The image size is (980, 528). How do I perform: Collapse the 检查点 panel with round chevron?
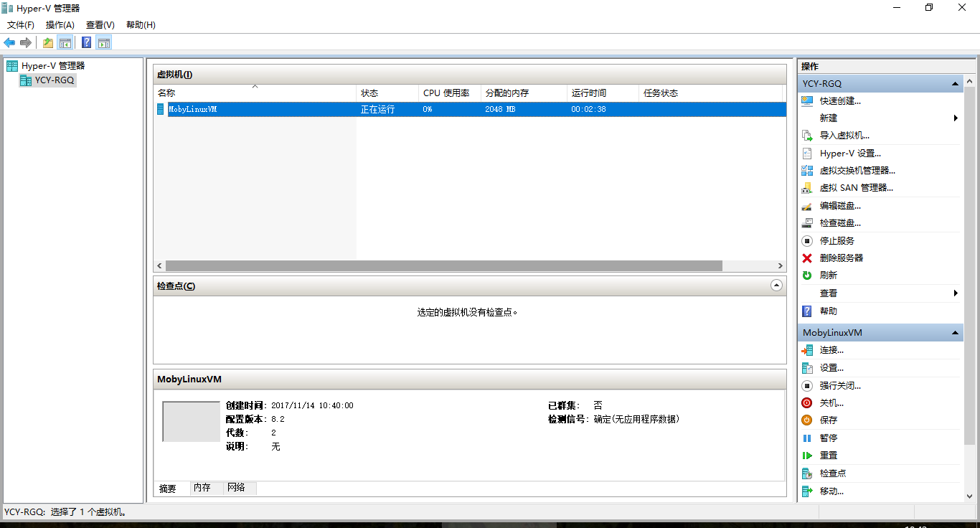776,286
